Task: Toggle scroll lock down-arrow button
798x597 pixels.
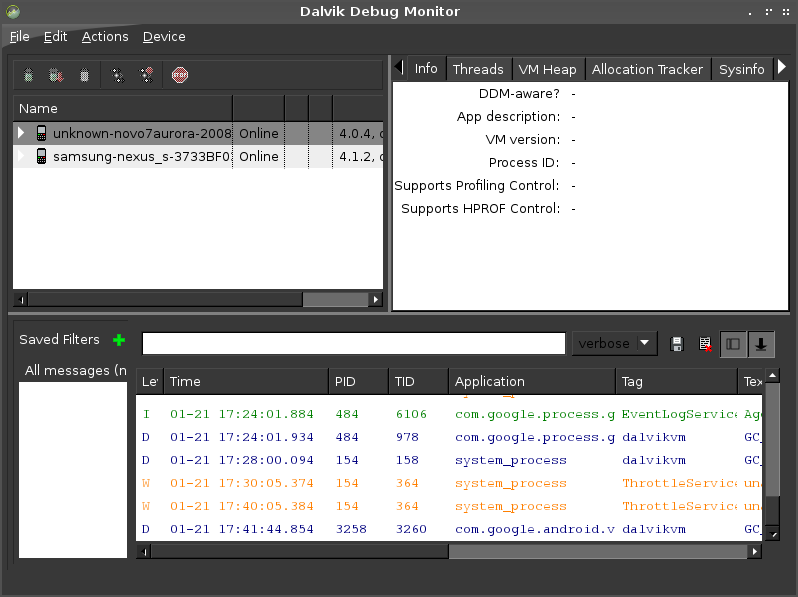Action: (x=761, y=344)
